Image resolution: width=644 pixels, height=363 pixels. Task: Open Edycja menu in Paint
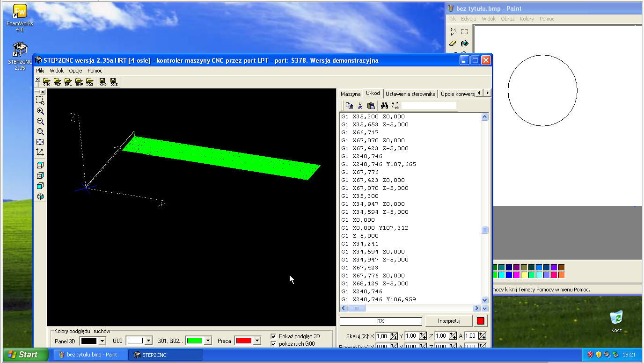[x=468, y=19]
